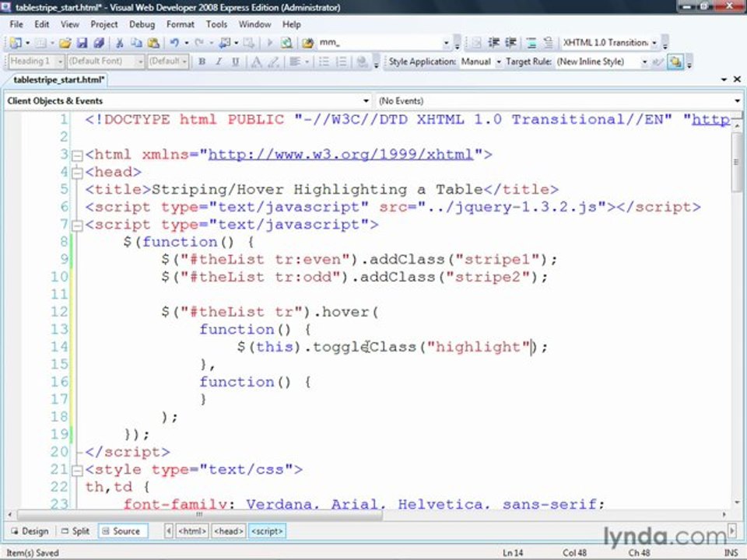Click the Background Color highlighter icon
747x560 pixels.
pos(273,61)
